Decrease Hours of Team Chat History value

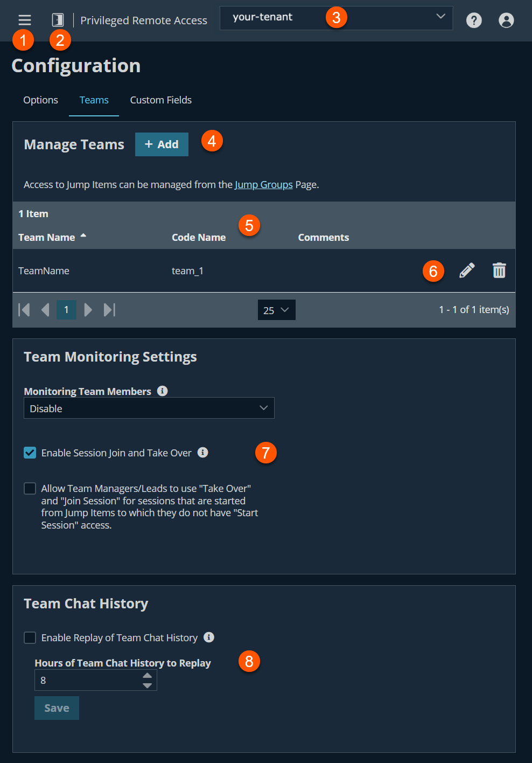pos(147,685)
